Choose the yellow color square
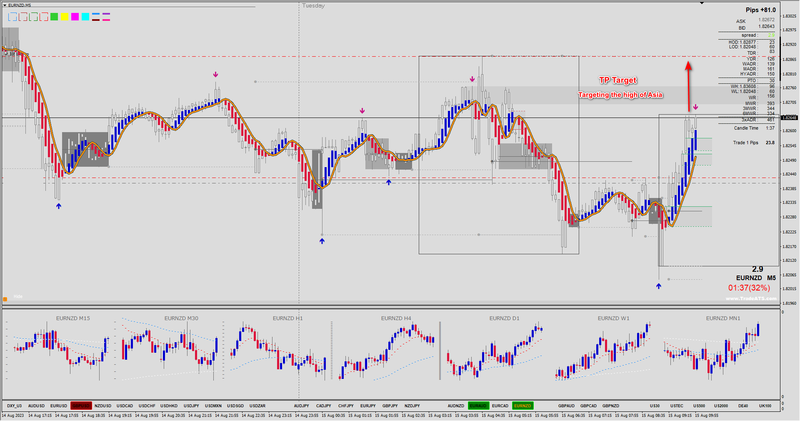The image size is (800, 421). tap(65, 17)
